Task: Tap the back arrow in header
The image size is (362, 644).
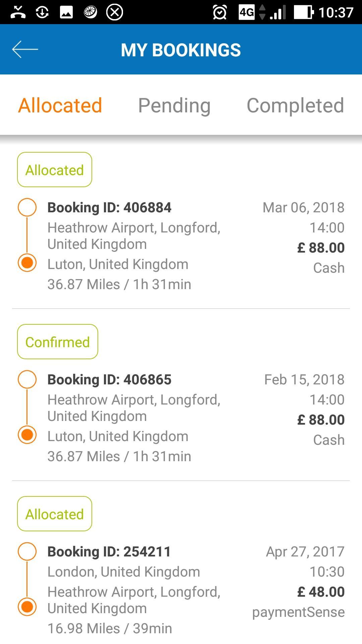Action: [x=25, y=49]
